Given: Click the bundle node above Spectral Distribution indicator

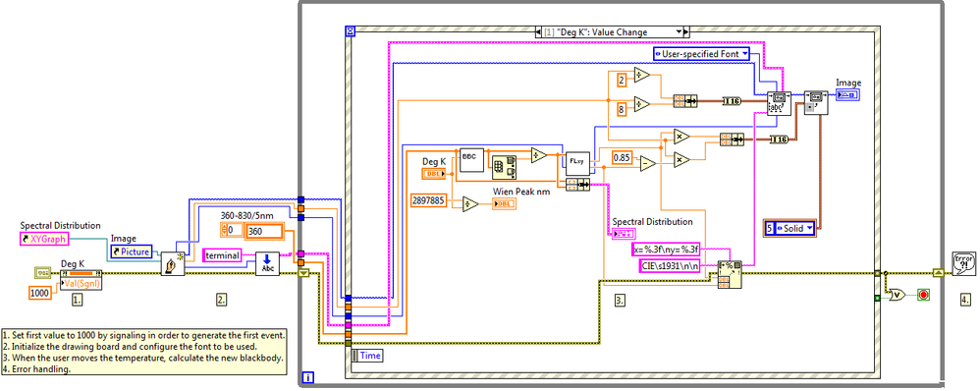Looking at the screenshot, I should pos(578,184).
